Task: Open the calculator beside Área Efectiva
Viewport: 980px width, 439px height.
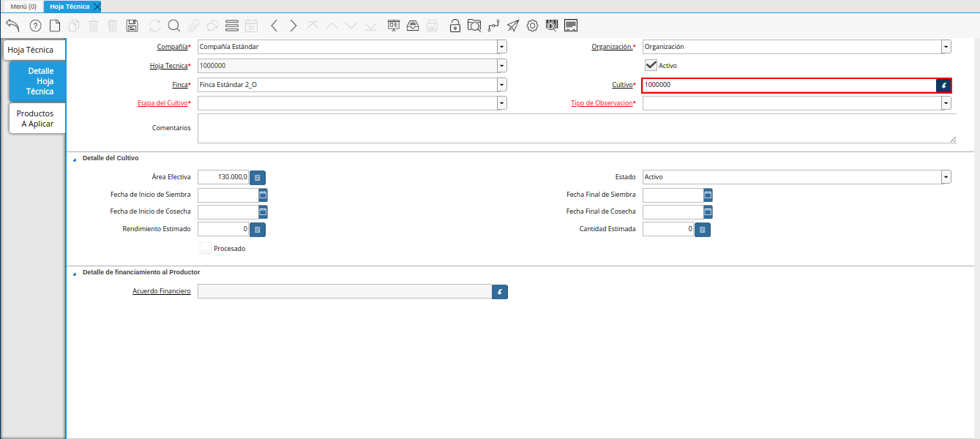Action: coord(258,177)
